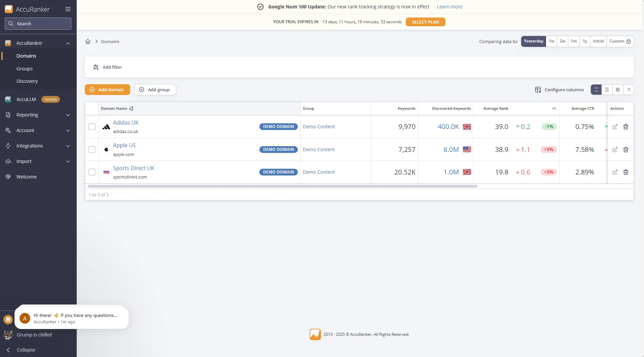644x357 pixels.
Task: Tick the Apple US row checkbox
Action: 92,150
